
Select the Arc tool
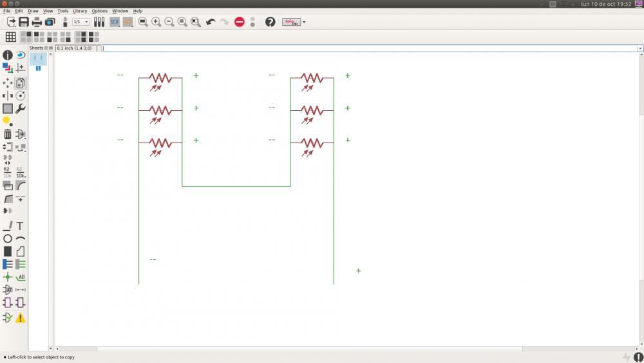pyautogui.click(x=20, y=239)
